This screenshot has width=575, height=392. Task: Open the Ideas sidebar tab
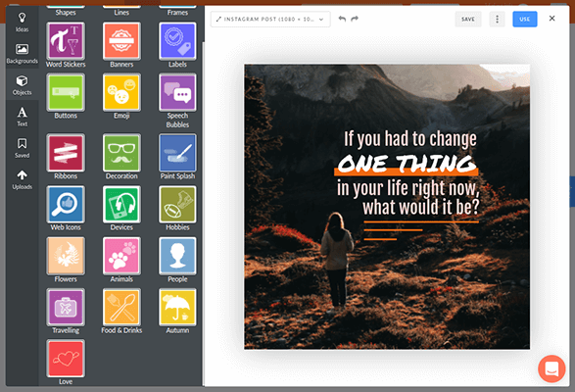22,22
